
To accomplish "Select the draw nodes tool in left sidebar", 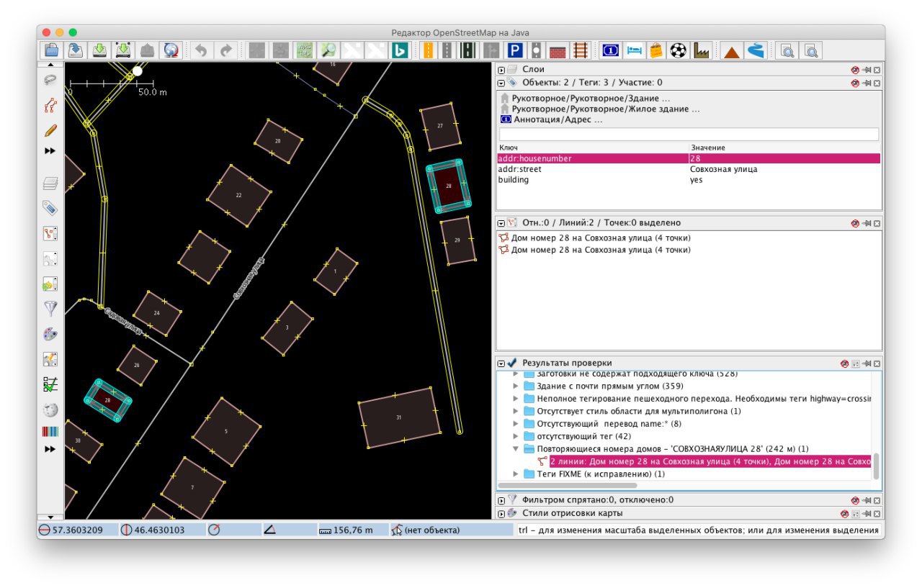I will pos(50,106).
